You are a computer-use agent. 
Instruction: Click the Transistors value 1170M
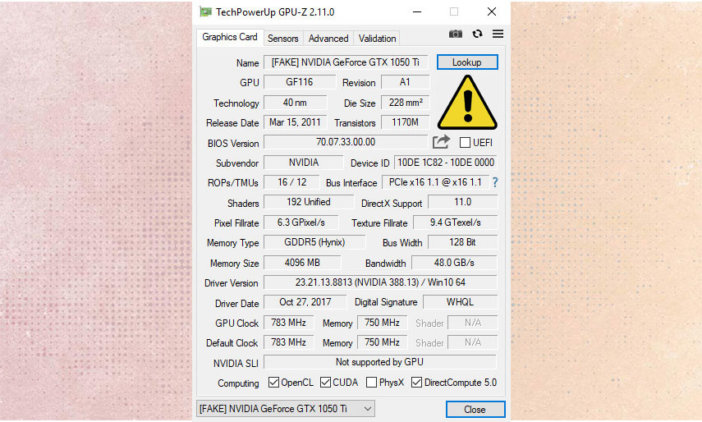pos(405,122)
